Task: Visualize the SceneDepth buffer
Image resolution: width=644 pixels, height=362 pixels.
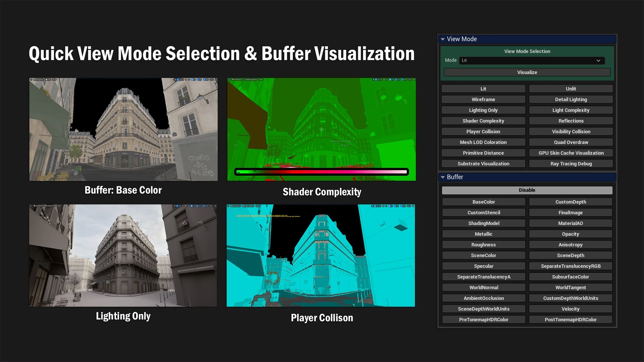Action: pyautogui.click(x=571, y=255)
